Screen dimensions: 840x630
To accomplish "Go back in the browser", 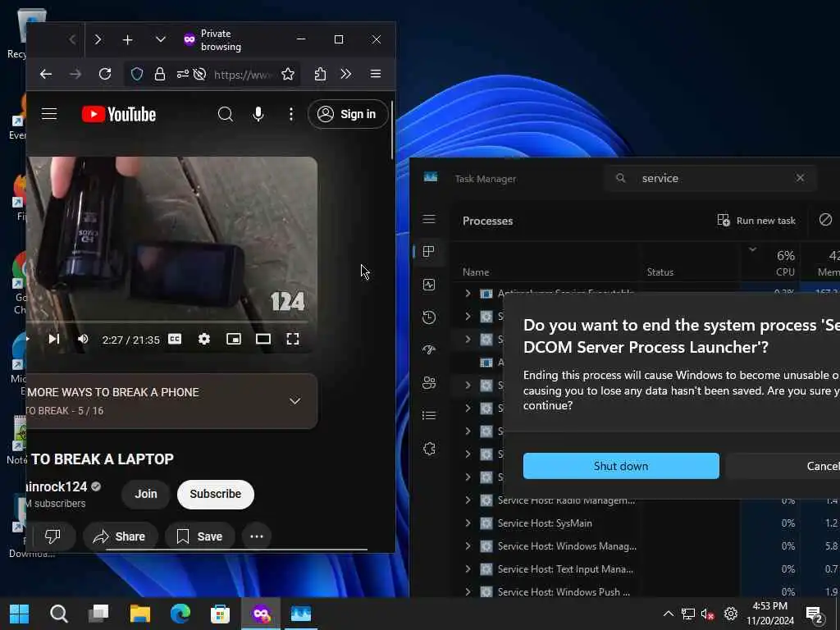I will [46, 74].
